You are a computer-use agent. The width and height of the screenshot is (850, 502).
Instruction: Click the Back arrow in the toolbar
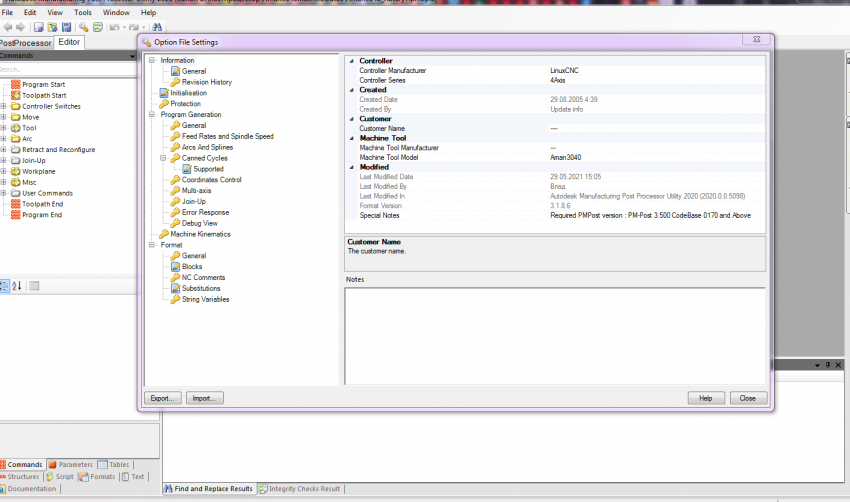tap(7, 27)
